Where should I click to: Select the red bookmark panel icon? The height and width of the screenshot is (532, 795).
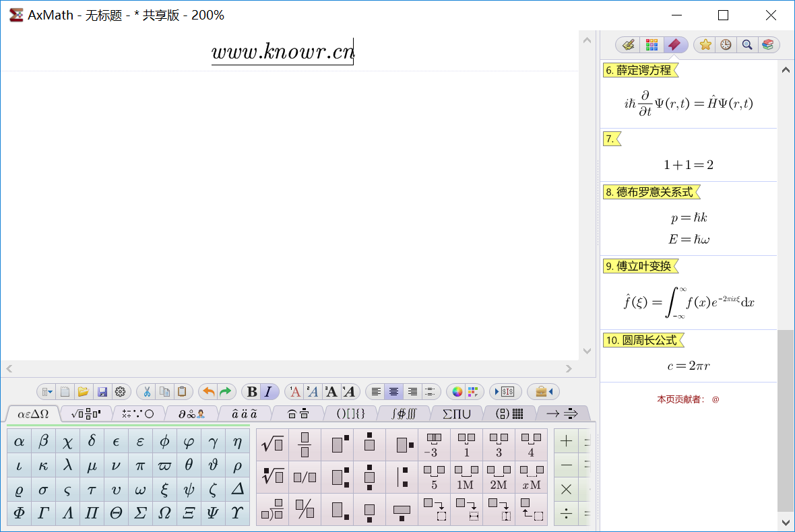tap(674, 45)
